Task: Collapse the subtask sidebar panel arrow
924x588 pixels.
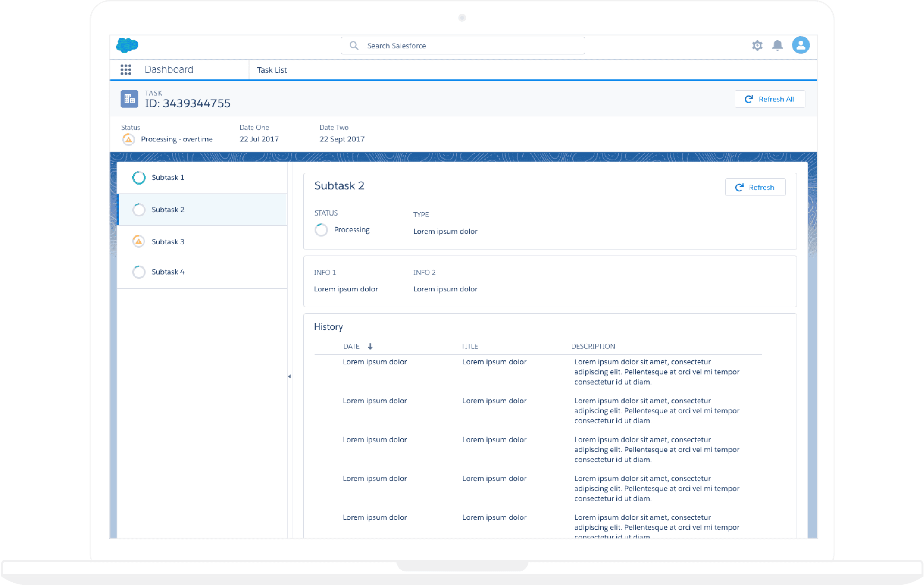Action: (289, 376)
